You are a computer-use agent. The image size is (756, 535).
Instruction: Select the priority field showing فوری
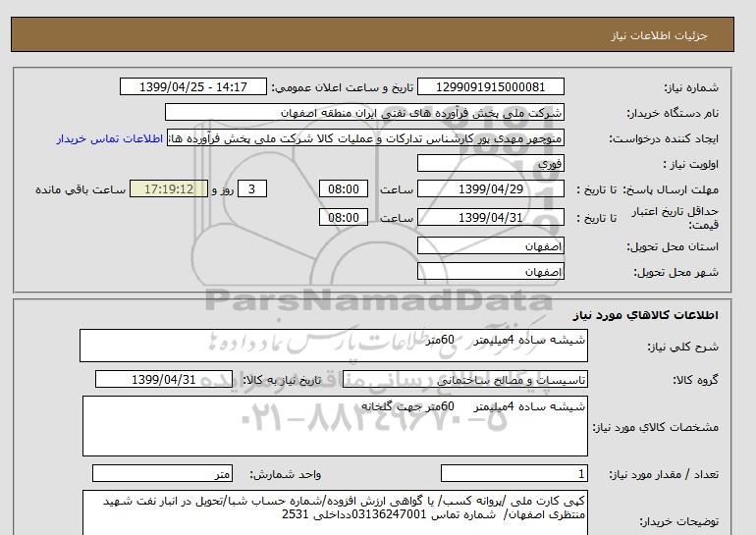[490, 163]
